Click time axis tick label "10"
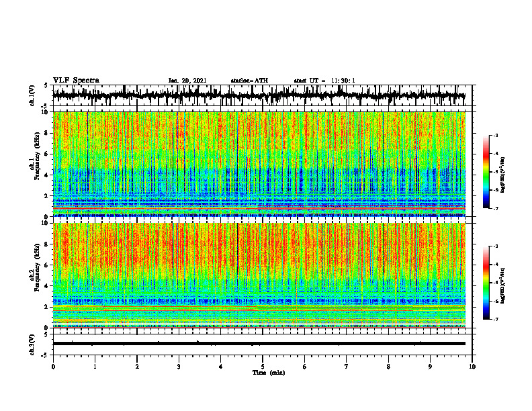Screen dimensions: 532x411 point(472,367)
